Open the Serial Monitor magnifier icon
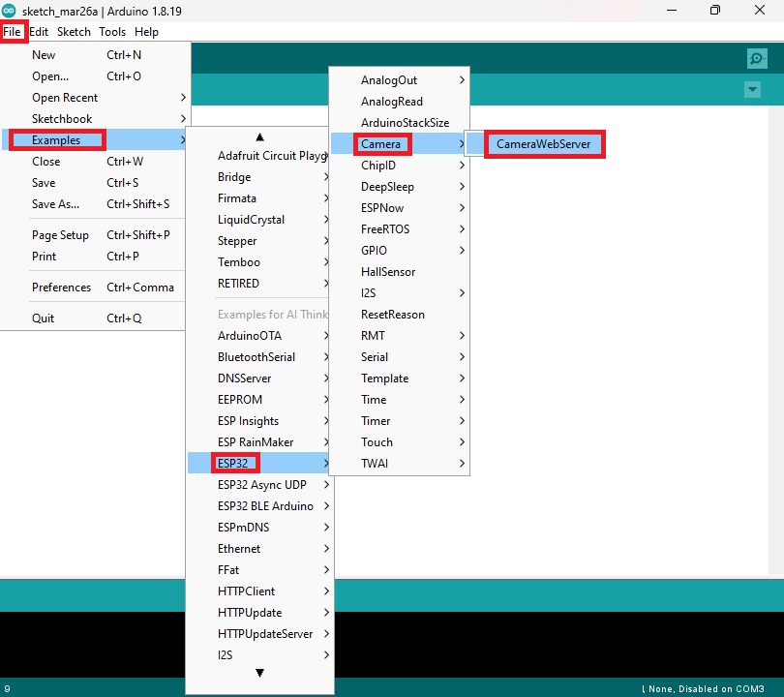Viewport: 784px width, 697px height. coord(757,58)
